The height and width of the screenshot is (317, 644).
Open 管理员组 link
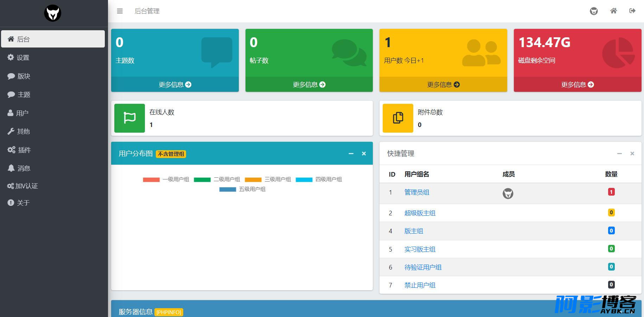click(417, 192)
